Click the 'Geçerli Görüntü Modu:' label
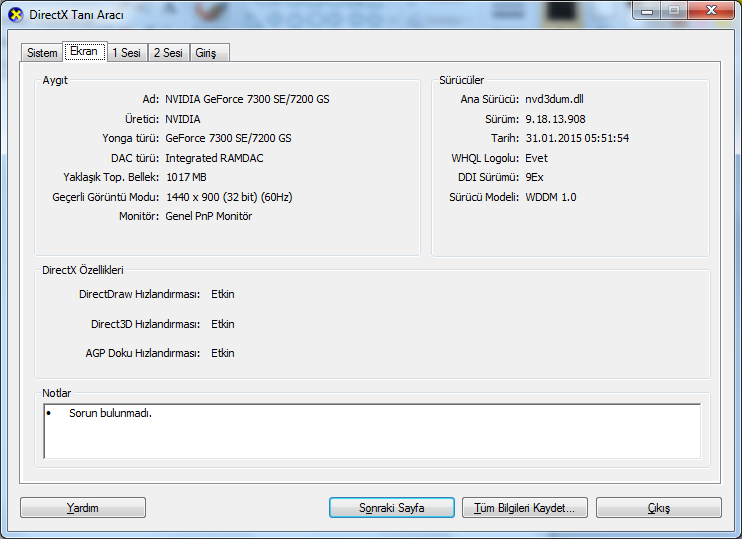742x539 pixels. point(106,197)
